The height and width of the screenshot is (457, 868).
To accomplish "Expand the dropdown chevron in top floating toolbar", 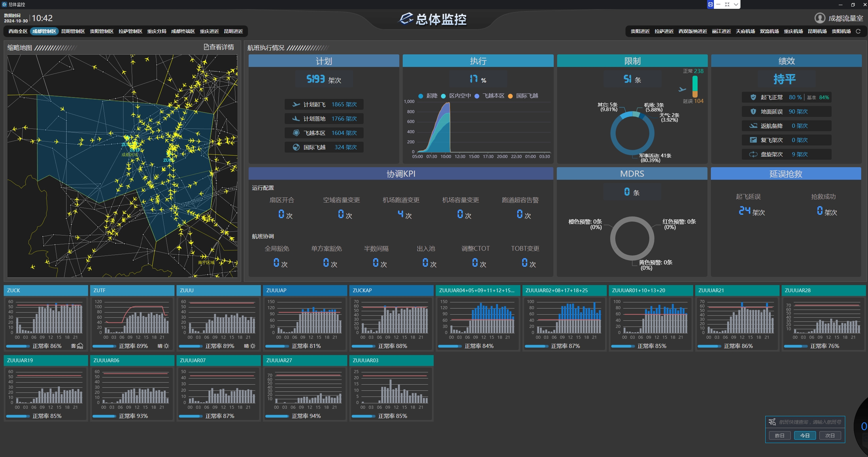I will 736,4.
